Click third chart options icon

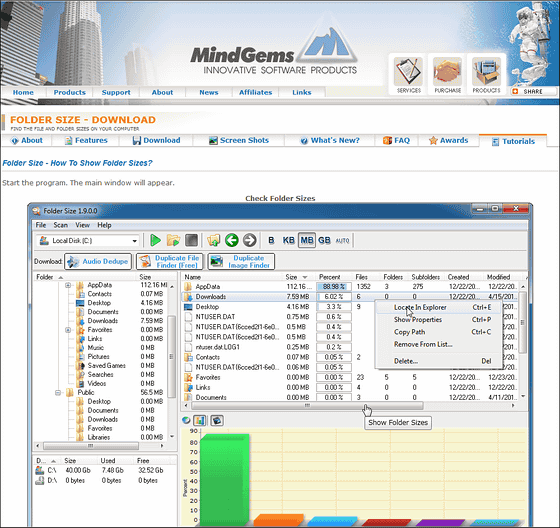pyautogui.click(x=217, y=420)
